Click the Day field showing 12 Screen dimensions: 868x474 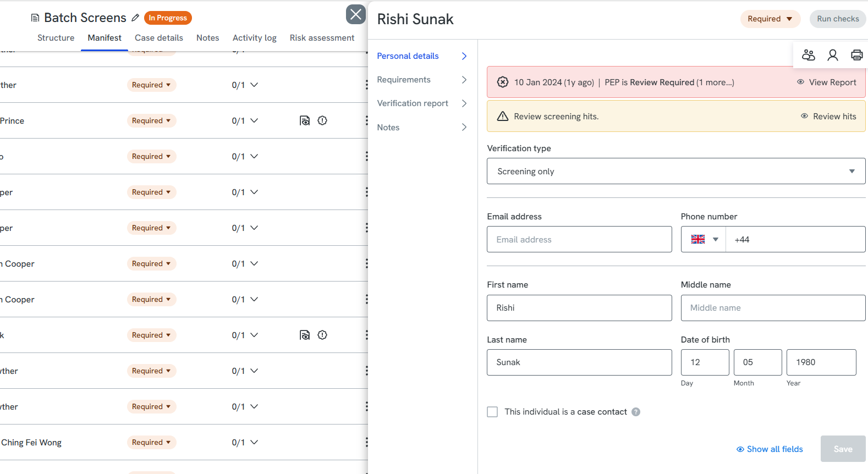click(x=705, y=362)
